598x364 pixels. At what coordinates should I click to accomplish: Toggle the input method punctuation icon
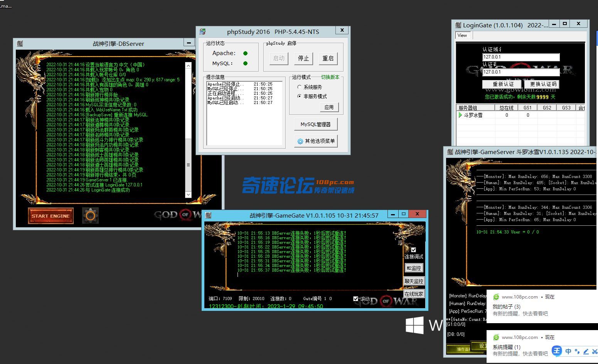pyautogui.click(x=577, y=351)
